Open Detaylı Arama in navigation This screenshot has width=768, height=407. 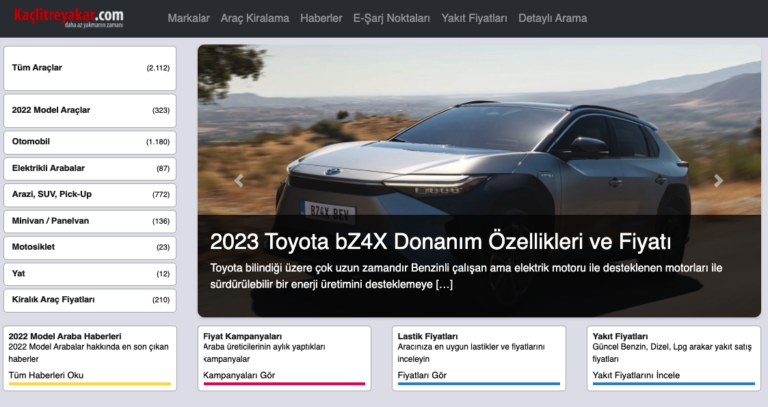tap(552, 18)
